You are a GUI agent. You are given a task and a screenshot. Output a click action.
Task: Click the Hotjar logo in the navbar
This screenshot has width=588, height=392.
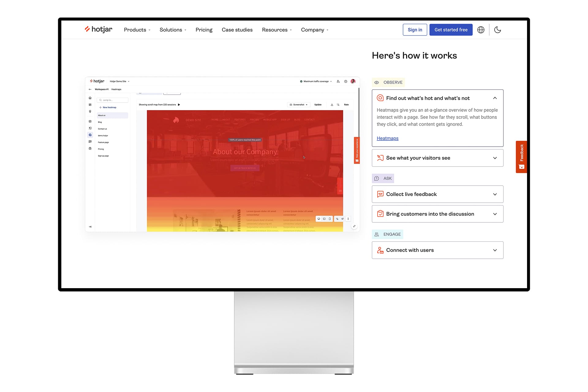pyautogui.click(x=98, y=29)
